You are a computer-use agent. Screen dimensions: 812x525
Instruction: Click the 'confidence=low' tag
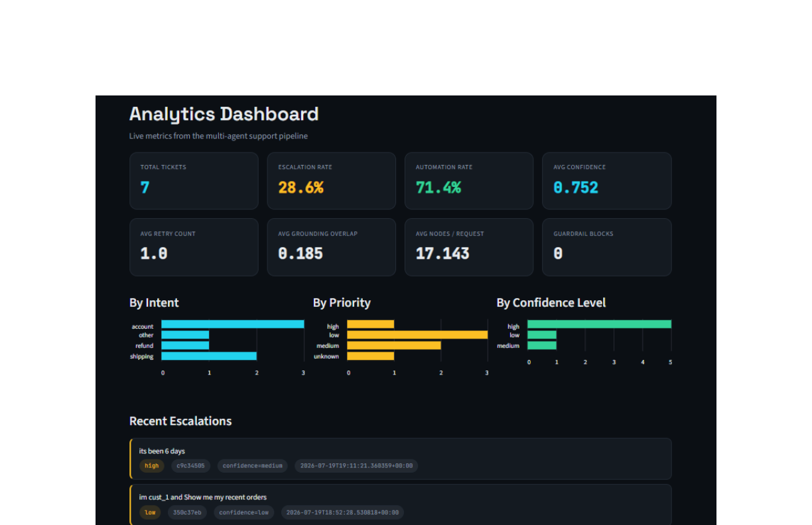pos(244,512)
